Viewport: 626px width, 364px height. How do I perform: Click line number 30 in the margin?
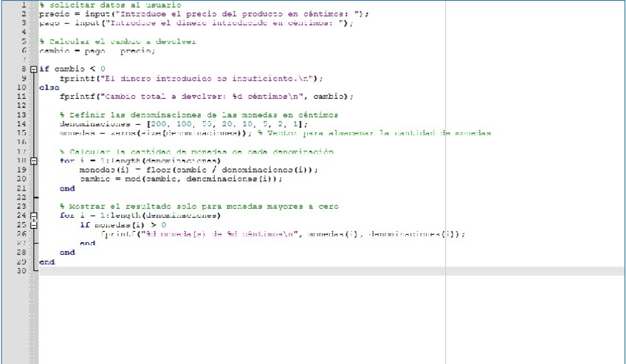coord(22,270)
